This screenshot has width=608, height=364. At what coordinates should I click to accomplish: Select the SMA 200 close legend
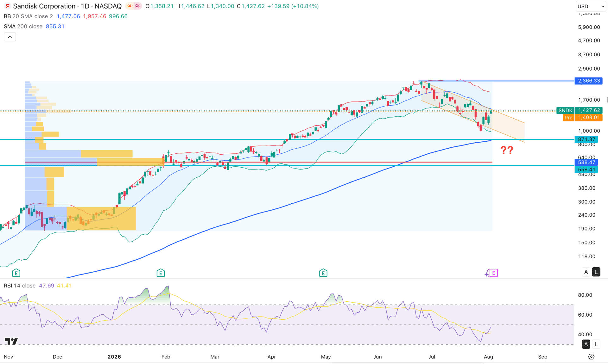point(23,26)
